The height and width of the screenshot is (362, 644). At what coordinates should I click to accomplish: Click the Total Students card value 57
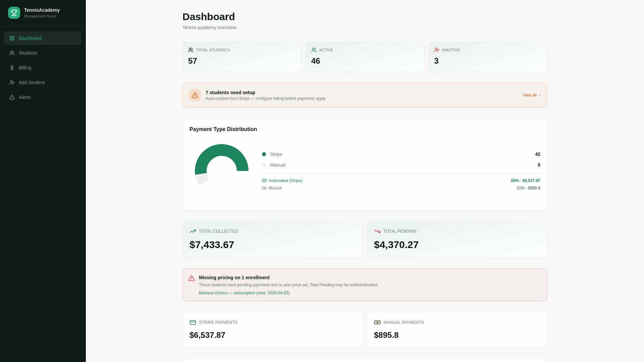point(193,61)
